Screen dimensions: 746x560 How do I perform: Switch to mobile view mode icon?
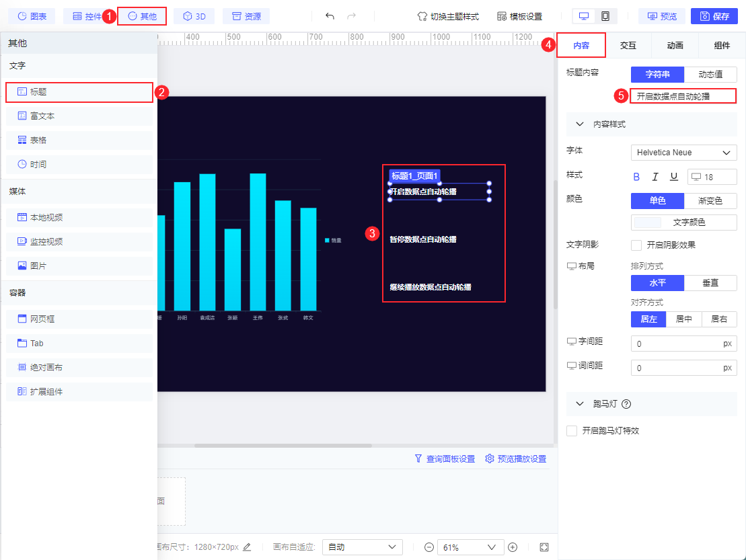coord(605,16)
